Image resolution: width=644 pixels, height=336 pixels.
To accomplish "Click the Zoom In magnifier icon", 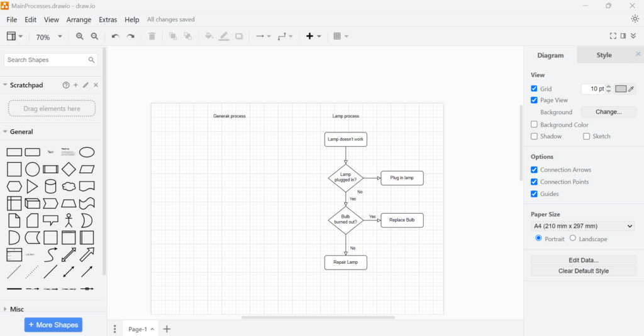I will click(80, 36).
